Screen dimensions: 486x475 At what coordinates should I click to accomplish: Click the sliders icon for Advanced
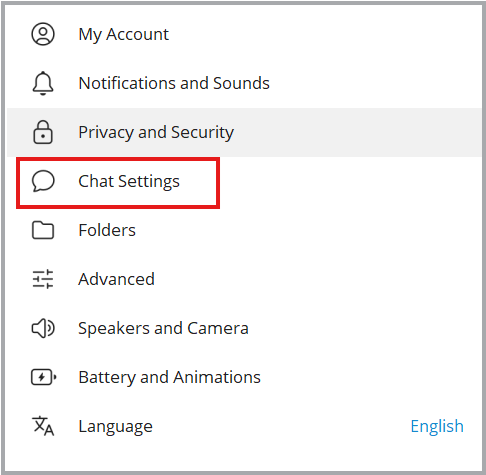(x=43, y=279)
